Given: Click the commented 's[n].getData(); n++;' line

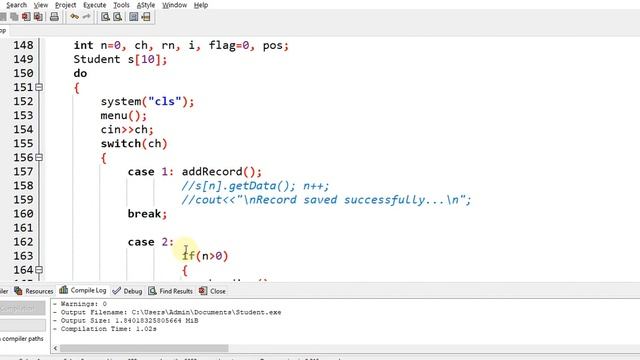Looking at the screenshot, I should tap(255, 186).
